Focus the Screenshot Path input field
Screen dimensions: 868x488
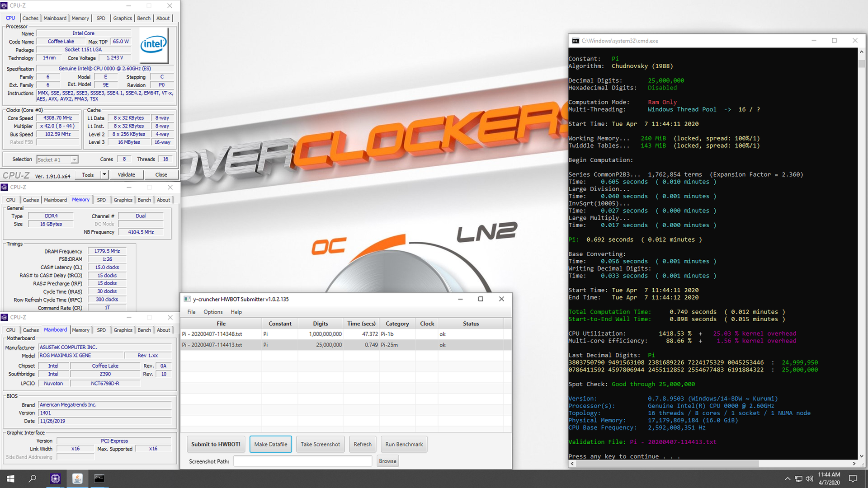pyautogui.click(x=302, y=461)
